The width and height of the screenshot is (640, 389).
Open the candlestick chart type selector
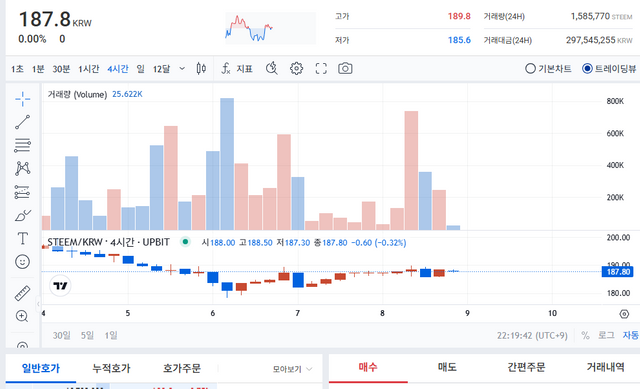pyautogui.click(x=201, y=69)
